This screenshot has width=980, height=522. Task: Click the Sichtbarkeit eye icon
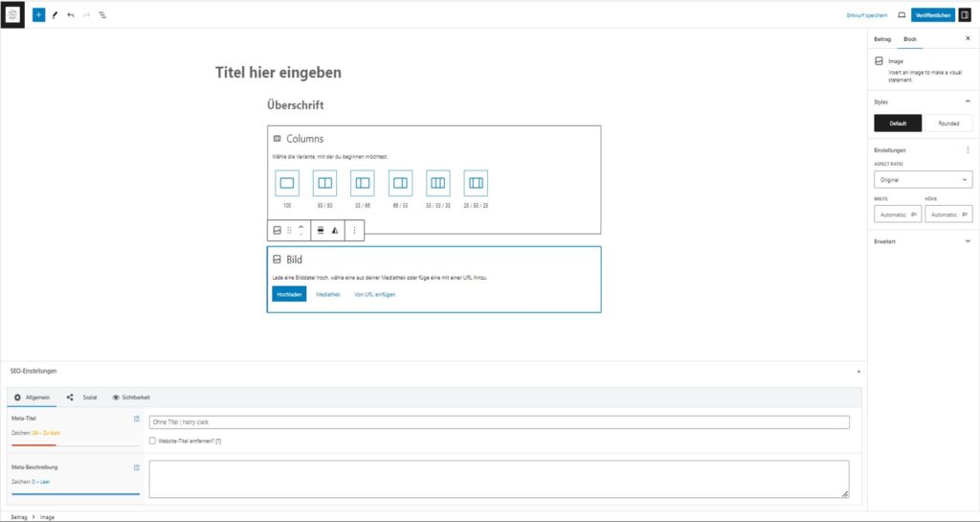coord(116,397)
